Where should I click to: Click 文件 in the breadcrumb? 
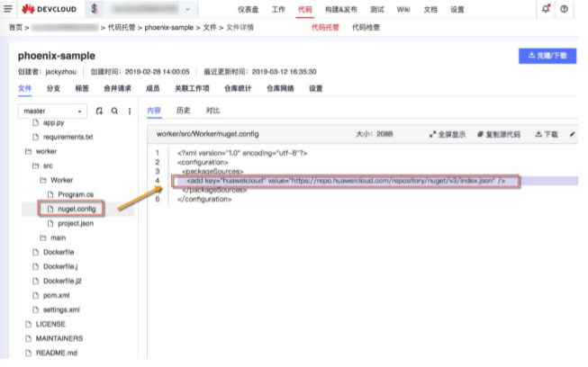click(210, 27)
